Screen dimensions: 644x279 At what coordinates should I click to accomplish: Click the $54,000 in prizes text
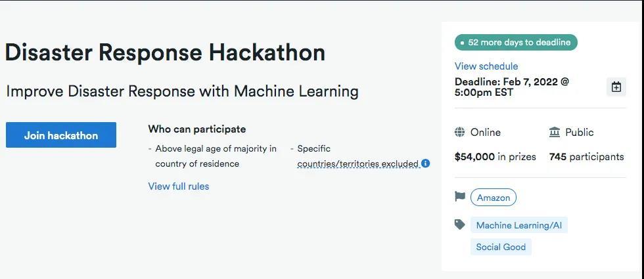click(495, 157)
